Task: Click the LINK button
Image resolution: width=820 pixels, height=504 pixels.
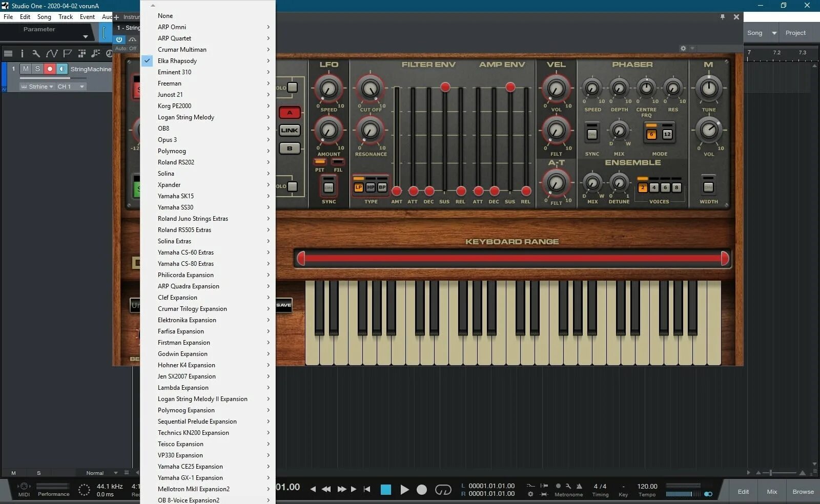Action: tap(290, 131)
